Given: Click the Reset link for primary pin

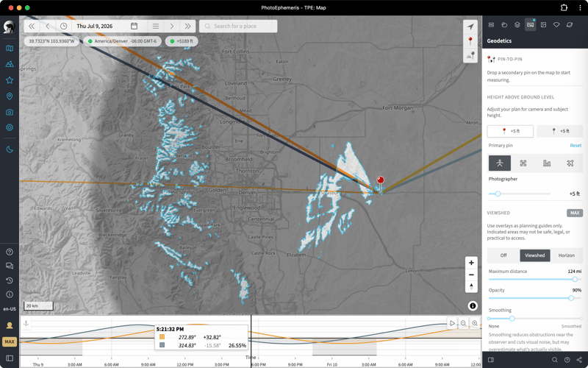Looking at the screenshot, I should (576, 145).
